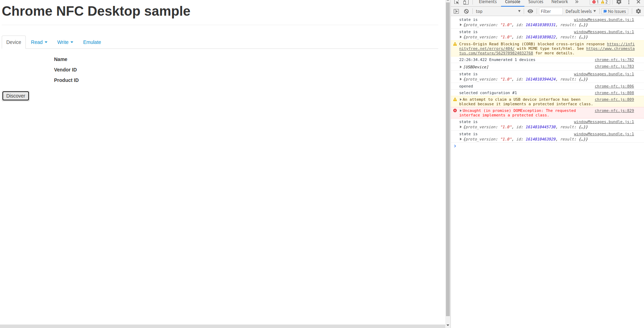The image size is (644, 328).
Task: Switch to the Console tab
Action: pos(513,2)
